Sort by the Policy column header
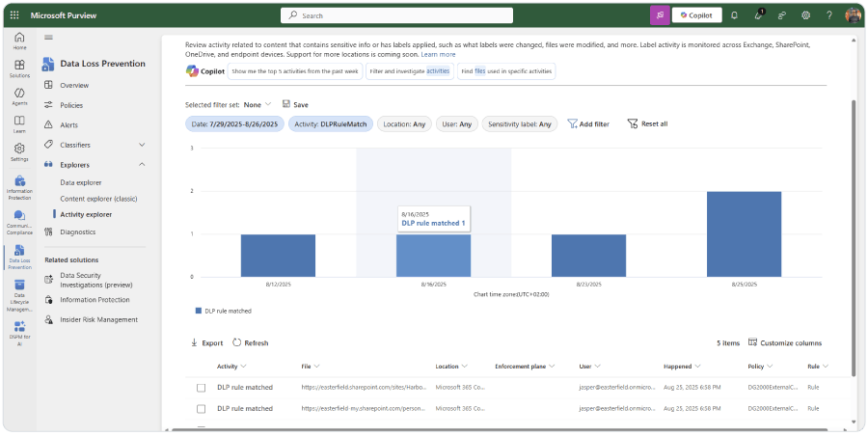Viewport: 868px width, 436px height. click(x=760, y=367)
